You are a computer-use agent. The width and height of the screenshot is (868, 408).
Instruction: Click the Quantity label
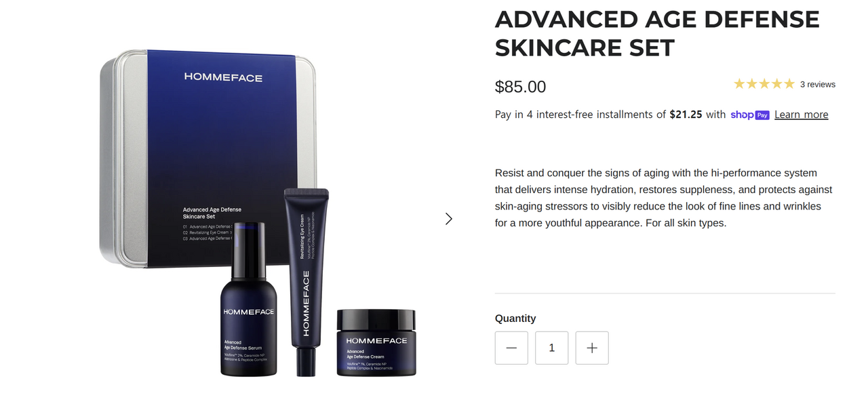click(x=515, y=319)
